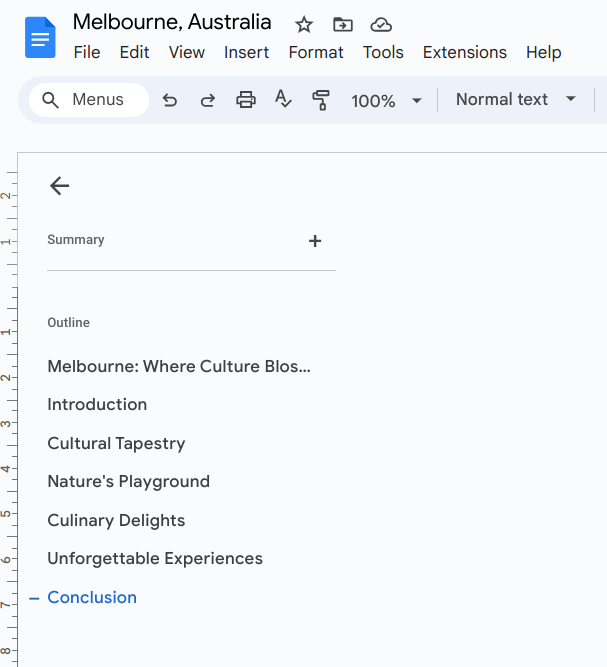Go to Unforgettable Experiences heading

pyautogui.click(x=155, y=559)
